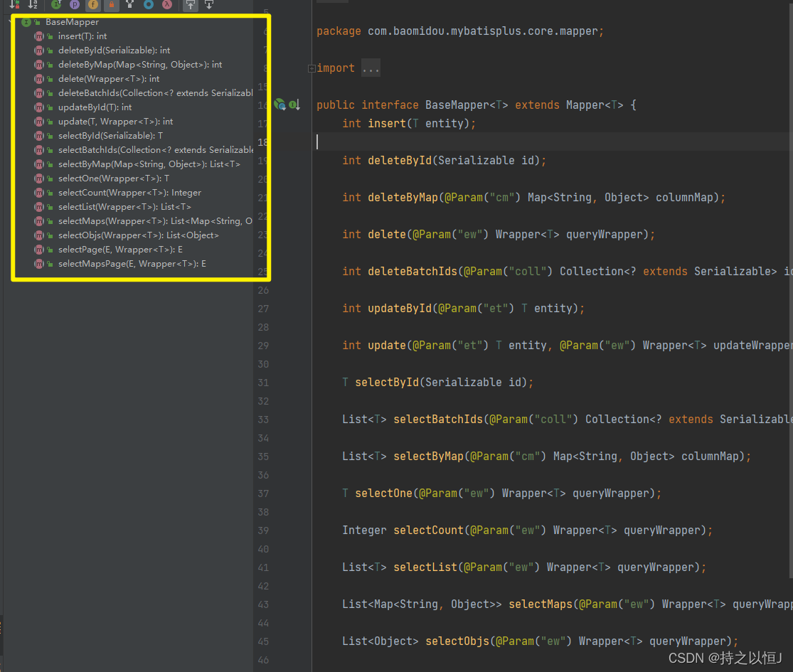
Task: Click method icon beside insert(T): int
Action: [x=39, y=36]
